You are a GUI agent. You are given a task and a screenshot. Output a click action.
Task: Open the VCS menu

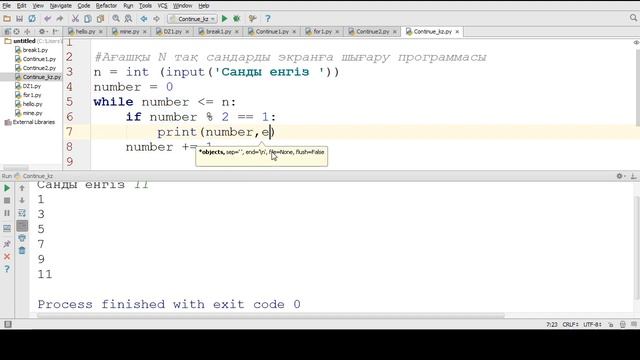tap(162, 6)
